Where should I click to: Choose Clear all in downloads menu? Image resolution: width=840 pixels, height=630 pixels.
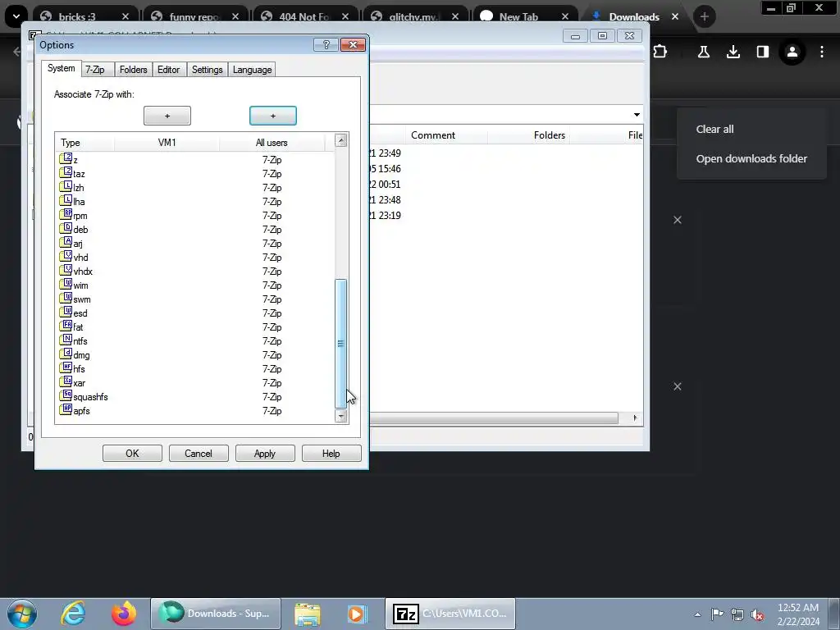(714, 129)
